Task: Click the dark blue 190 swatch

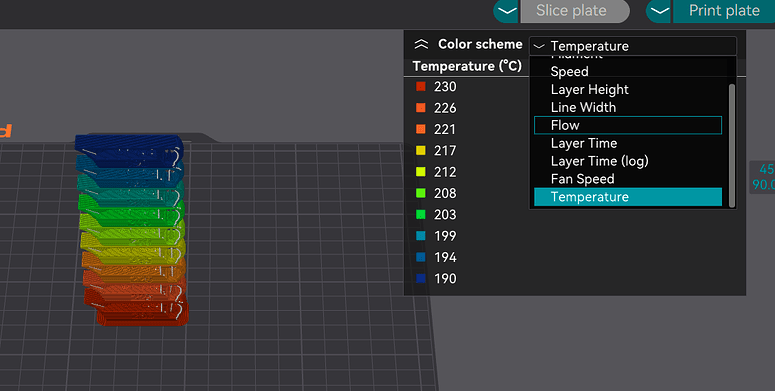Action: click(x=421, y=278)
